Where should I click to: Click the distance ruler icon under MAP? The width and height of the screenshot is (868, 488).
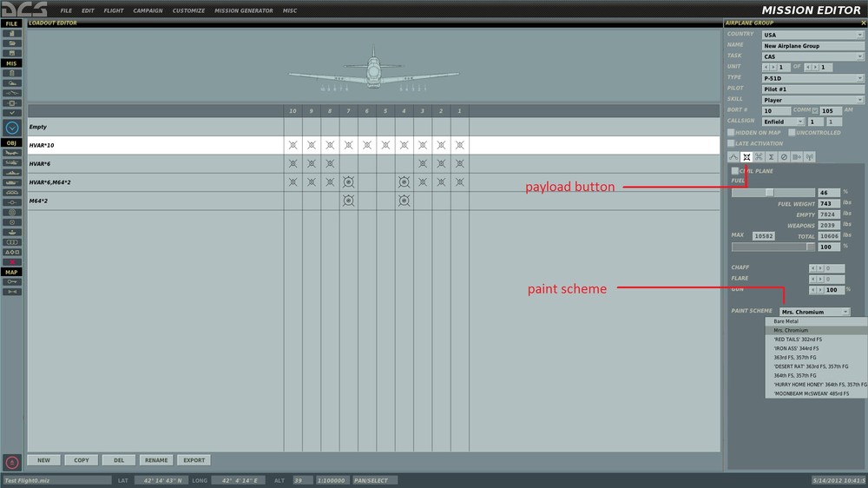click(x=11, y=292)
